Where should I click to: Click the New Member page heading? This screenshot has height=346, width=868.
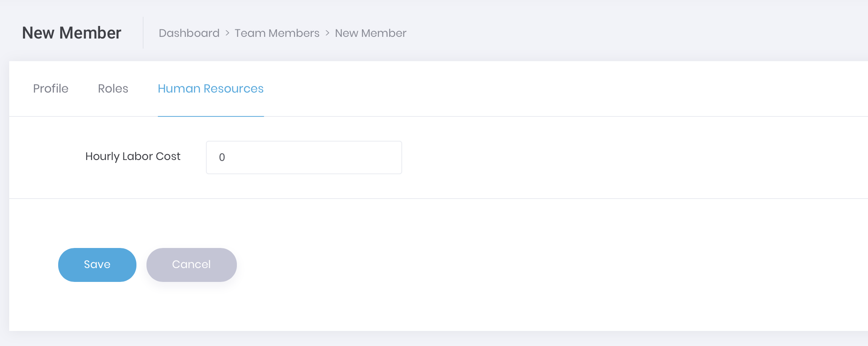72,33
